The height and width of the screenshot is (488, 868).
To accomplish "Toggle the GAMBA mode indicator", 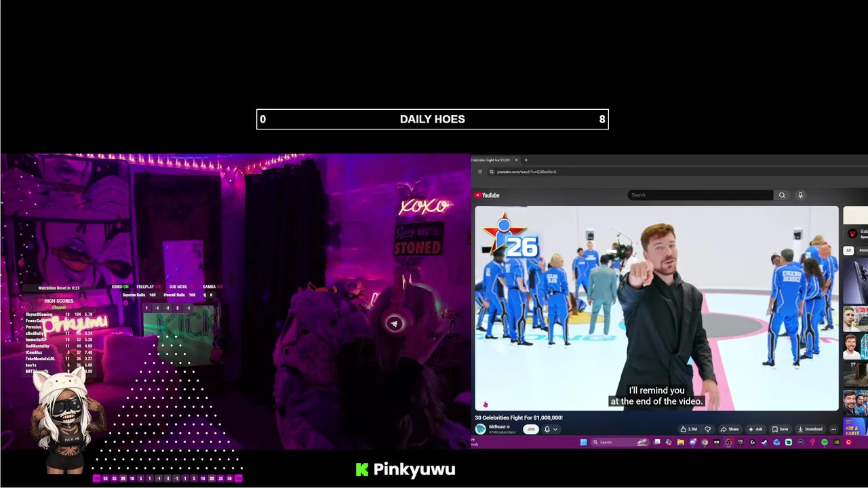I will point(213,287).
